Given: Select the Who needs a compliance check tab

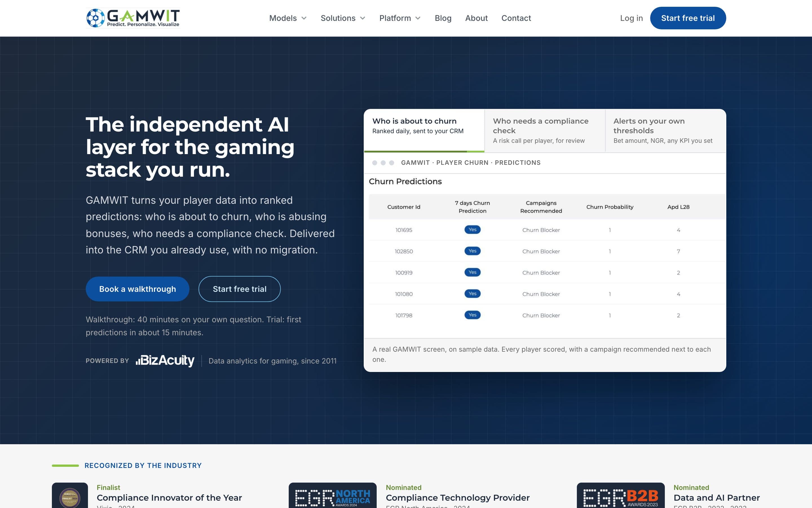Looking at the screenshot, I should (545, 131).
